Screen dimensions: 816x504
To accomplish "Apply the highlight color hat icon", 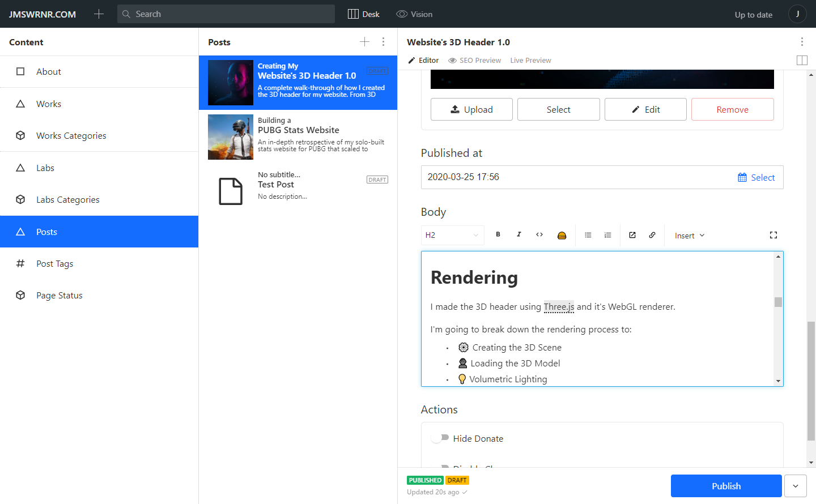I will (562, 235).
